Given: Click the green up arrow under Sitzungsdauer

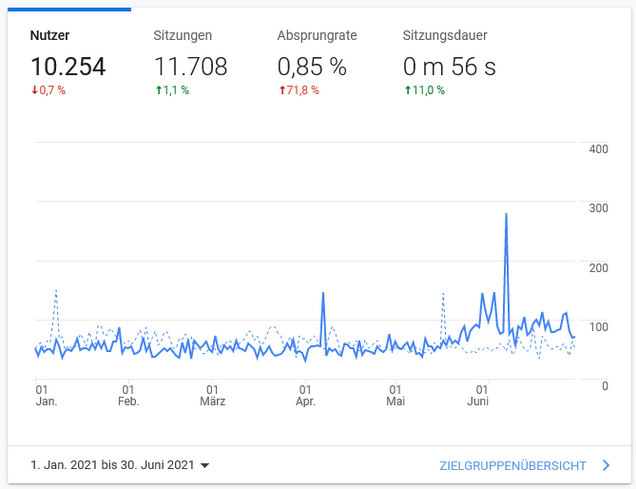Looking at the screenshot, I should tap(407, 91).
